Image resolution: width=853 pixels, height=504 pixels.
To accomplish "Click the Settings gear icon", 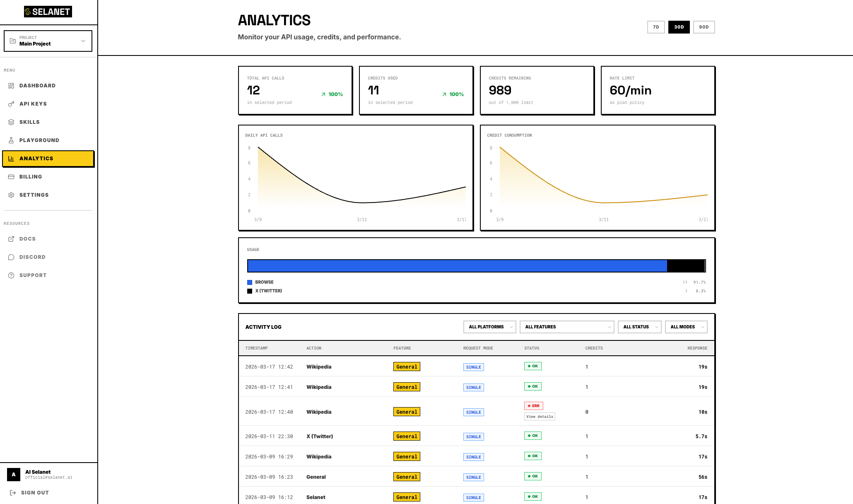I will coord(11,195).
